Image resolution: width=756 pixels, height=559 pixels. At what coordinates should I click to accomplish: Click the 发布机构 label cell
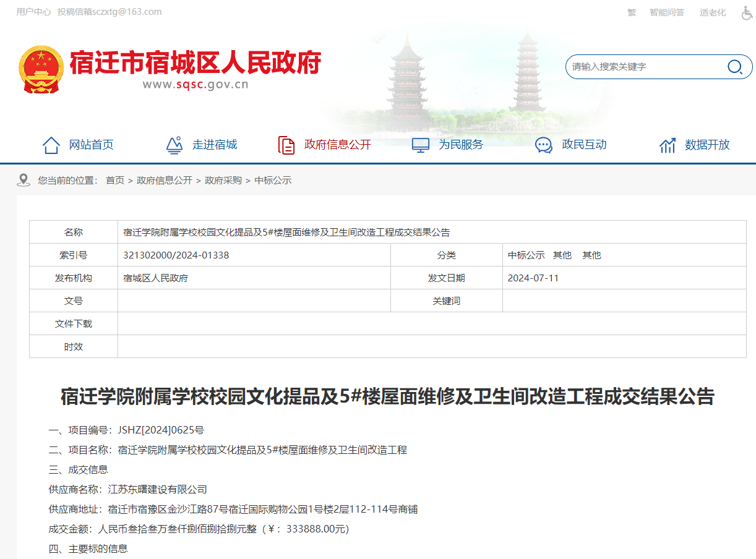pos(74,278)
